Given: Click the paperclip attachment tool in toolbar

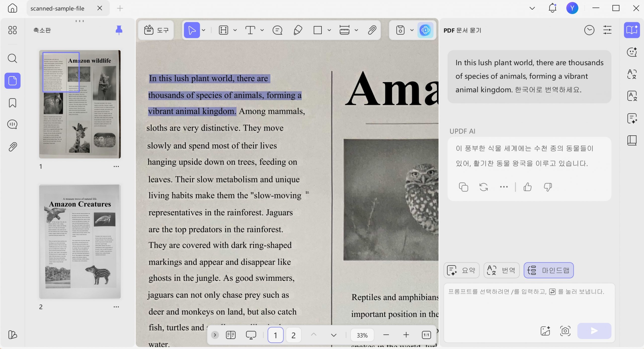Looking at the screenshot, I should (x=372, y=30).
